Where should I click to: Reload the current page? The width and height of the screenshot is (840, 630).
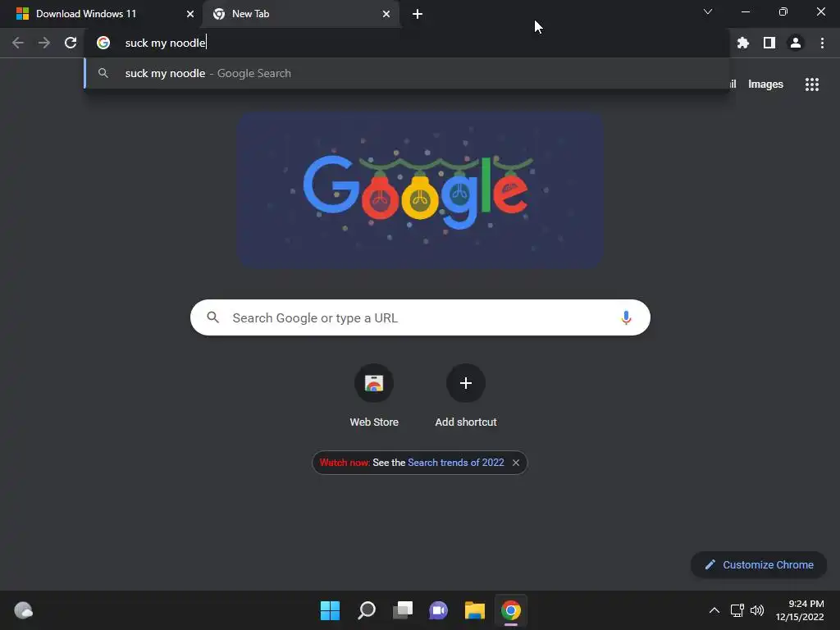click(71, 43)
